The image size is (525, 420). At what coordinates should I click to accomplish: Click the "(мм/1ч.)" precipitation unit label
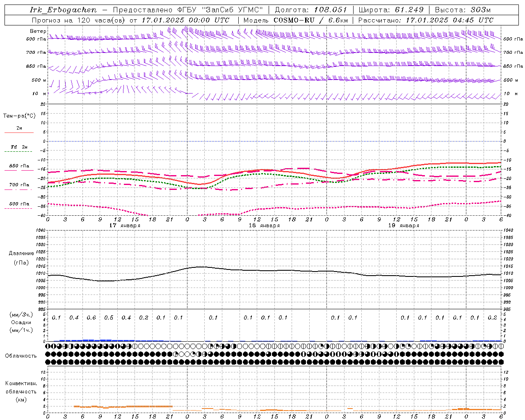pyautogui.click(x=21, y=330)
